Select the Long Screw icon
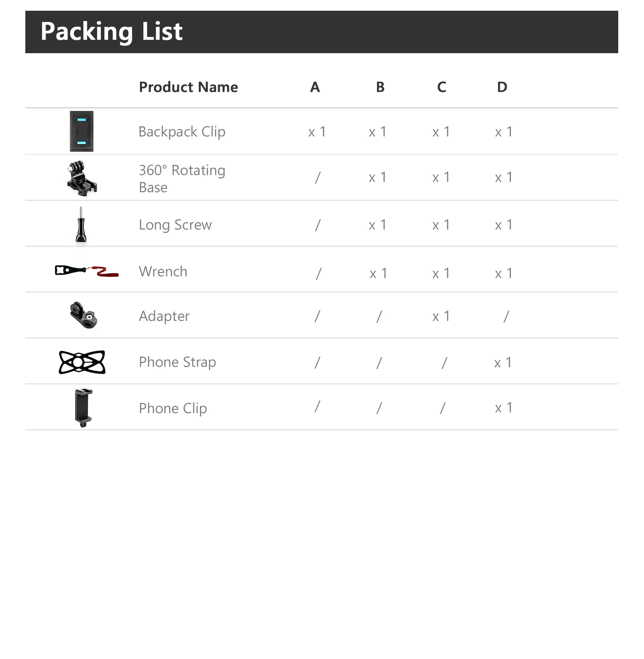644x659 pixels. [81, 225]
